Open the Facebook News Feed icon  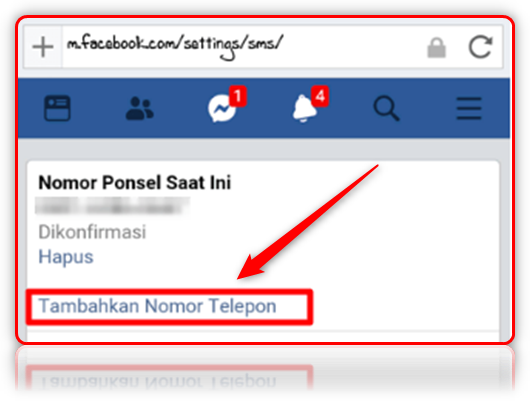[x=57, y=108]
